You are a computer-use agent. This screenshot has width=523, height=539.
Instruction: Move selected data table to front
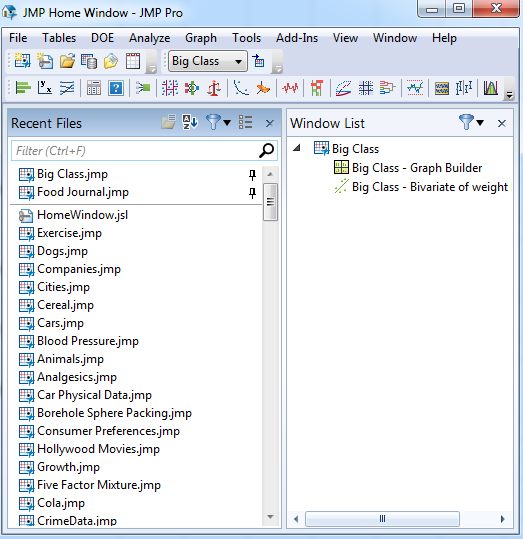(258, 61)
